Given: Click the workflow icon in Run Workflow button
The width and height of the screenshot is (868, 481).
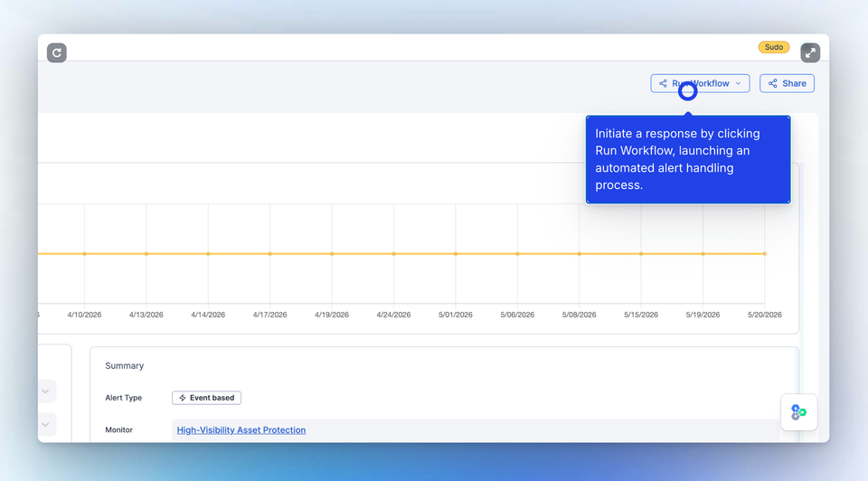Looking at the screenshot, I should point(663,83).
